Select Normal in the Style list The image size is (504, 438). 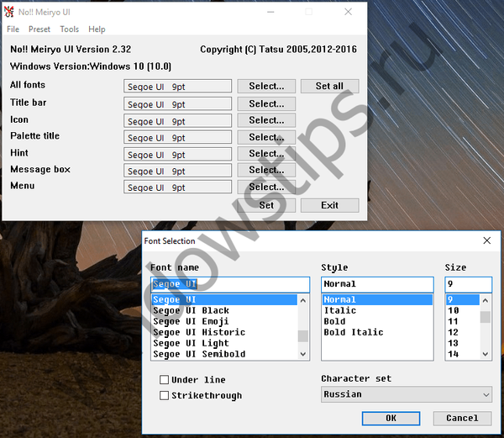click(x=377, y=300)
